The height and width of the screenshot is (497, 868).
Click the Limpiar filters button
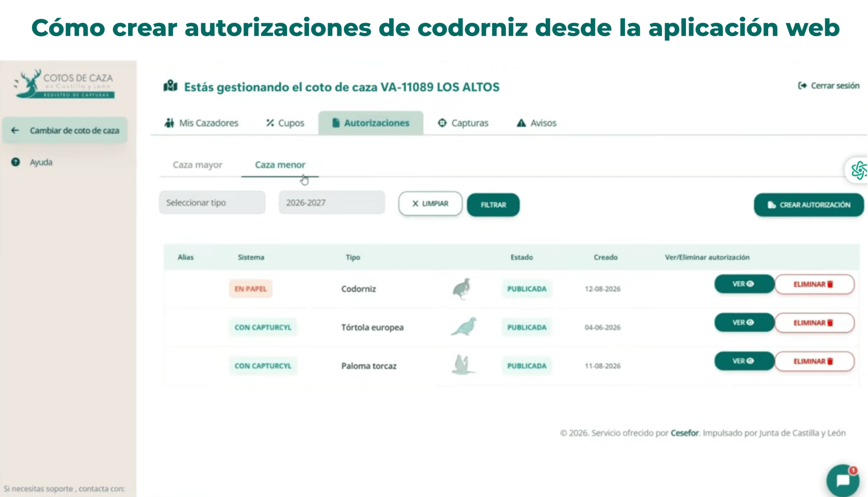coord(430,204)
